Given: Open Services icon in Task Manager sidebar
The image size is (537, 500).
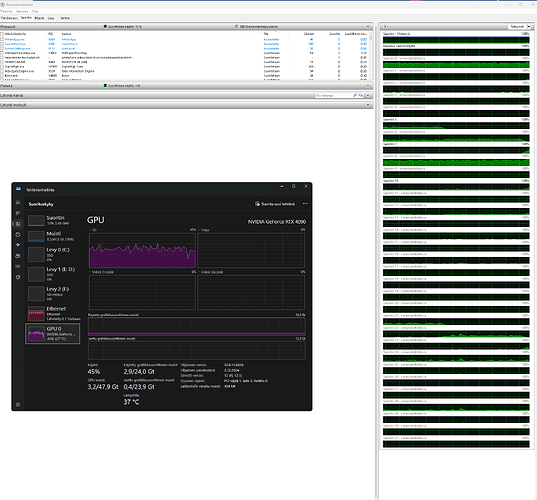Looking at the screenshot, I should (x=18, y=277).
